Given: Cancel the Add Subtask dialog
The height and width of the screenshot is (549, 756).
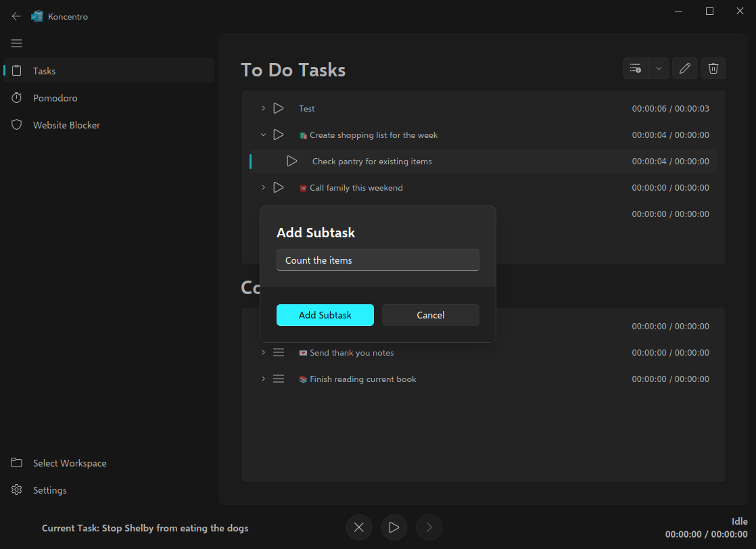Looking at the screenshot, I should click(x=430, y=315).
